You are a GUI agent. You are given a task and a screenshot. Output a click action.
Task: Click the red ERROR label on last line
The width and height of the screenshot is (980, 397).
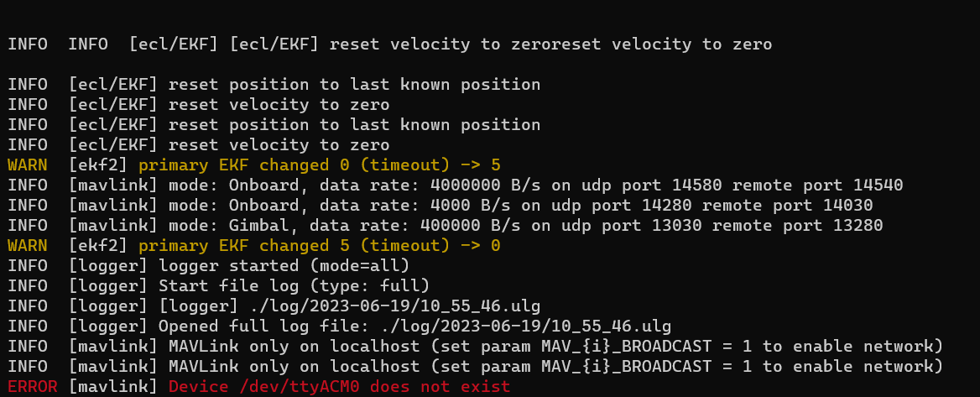pyautogui.click(x=33, y=386)
